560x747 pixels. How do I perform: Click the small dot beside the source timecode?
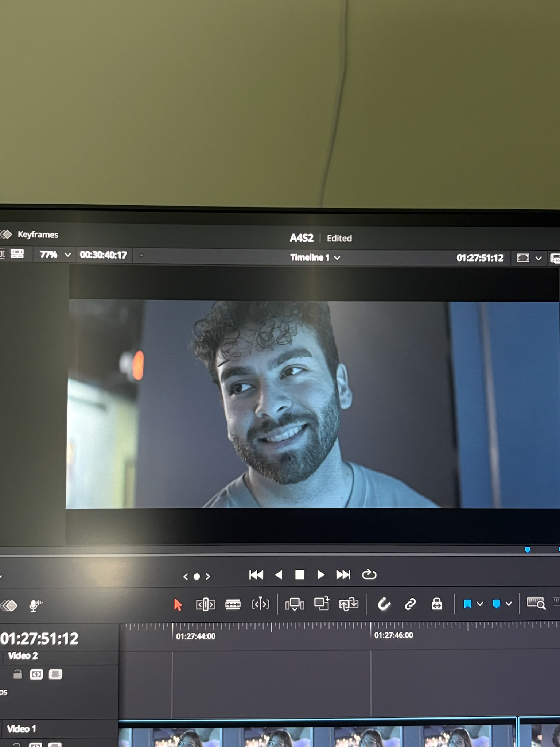pos(141,255)
